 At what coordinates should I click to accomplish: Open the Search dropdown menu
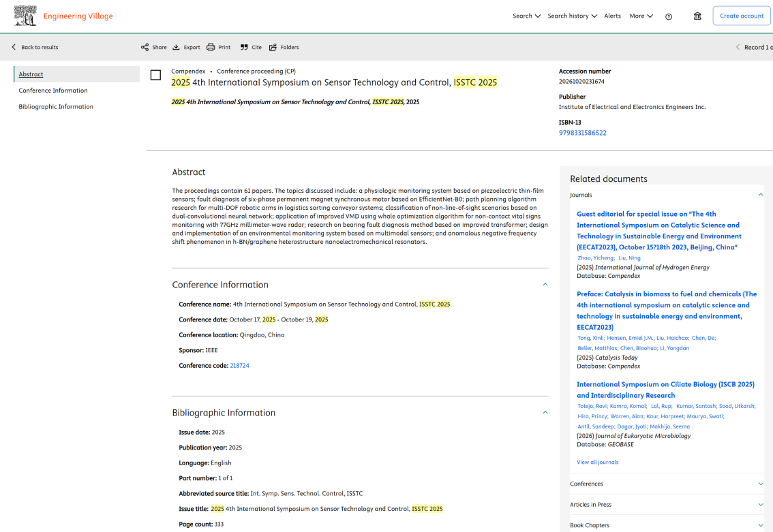tap(526, 16)
